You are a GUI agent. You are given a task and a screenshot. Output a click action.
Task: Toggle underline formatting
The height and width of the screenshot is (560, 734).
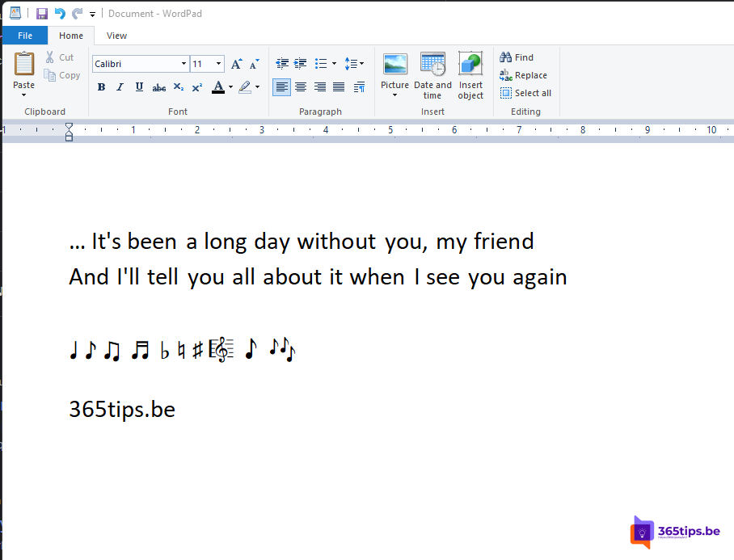point(139,87)
